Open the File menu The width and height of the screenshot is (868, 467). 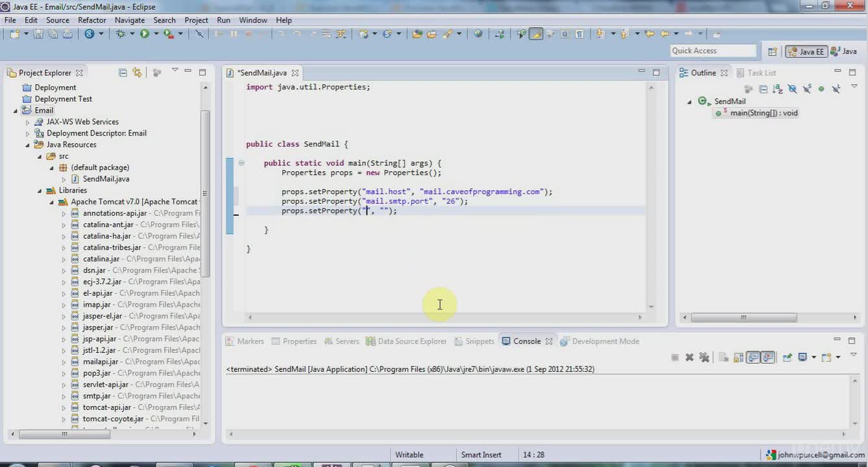pos(10,20)
